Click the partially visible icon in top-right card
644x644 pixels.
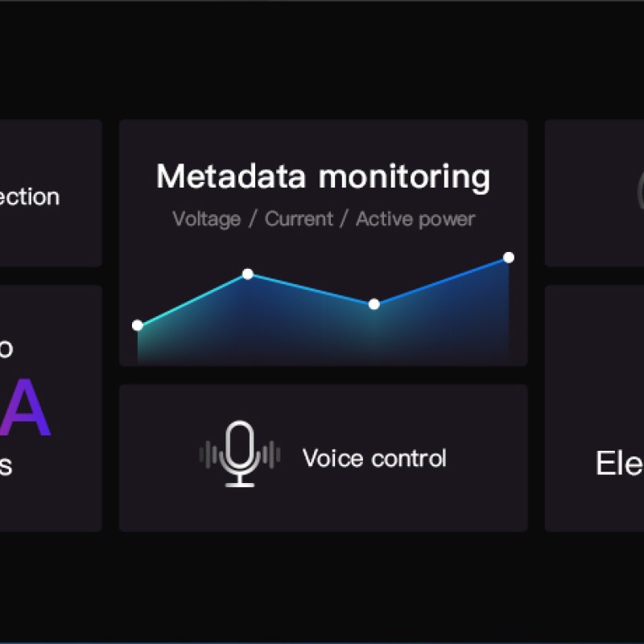coord(640,192)
